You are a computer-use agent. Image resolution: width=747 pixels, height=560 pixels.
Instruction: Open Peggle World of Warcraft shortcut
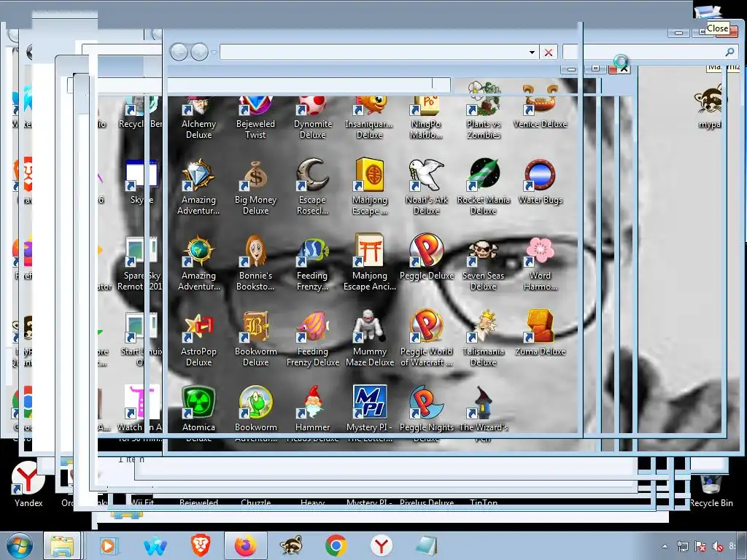pyautogui.click(x=426, y=338)
